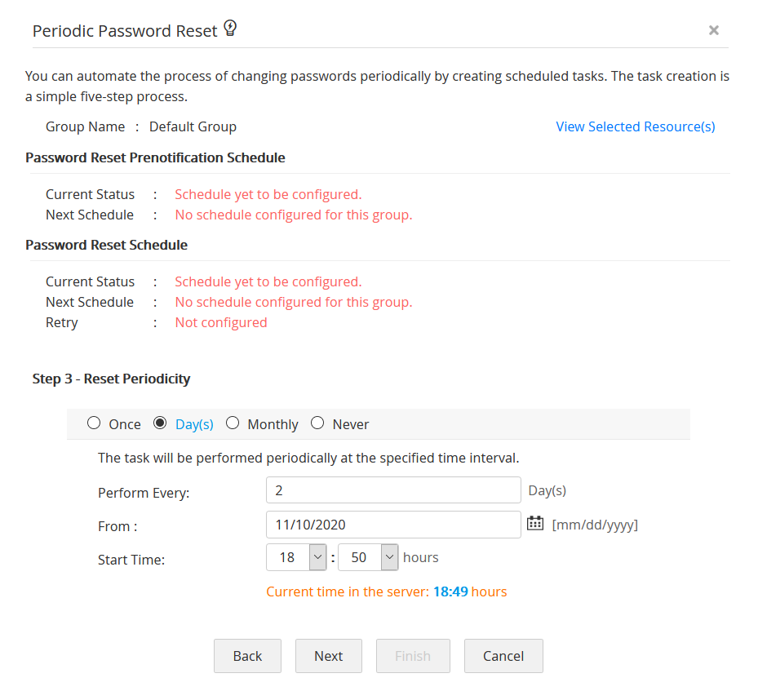
Task: Proceed with the Next button
Action: point(329,656)
